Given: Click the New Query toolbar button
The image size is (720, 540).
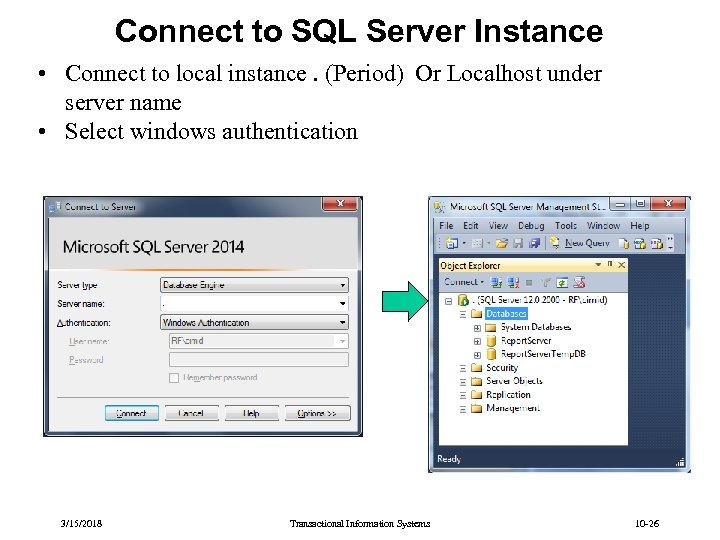Looking at the screenshot, I should coord(579,243).
